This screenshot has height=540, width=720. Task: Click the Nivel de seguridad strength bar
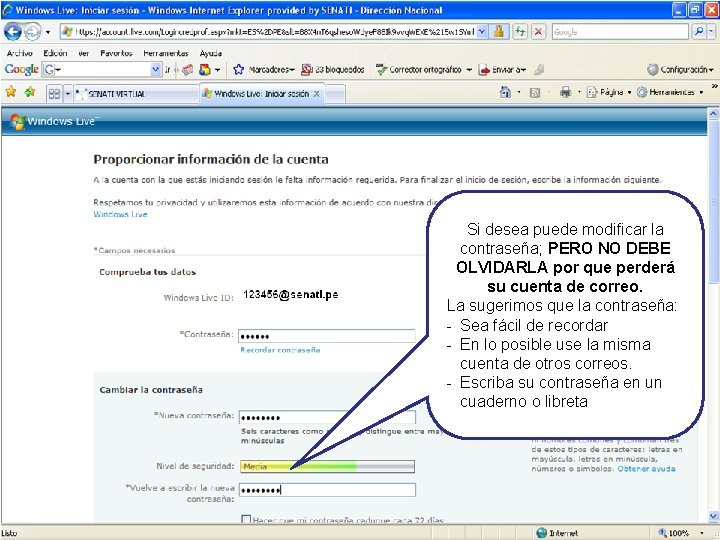pyautogui.click(x=327, y=467)
